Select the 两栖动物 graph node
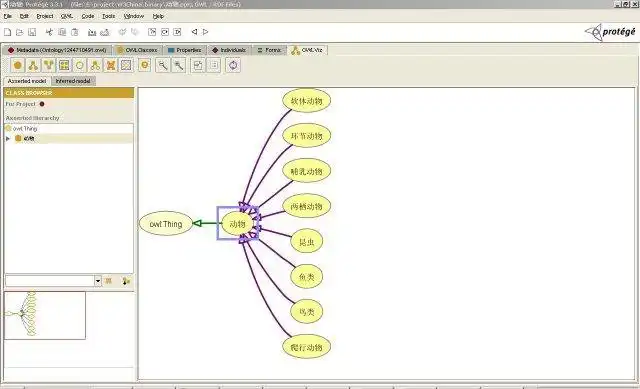640x389 pixels. (x=307, y=206)
